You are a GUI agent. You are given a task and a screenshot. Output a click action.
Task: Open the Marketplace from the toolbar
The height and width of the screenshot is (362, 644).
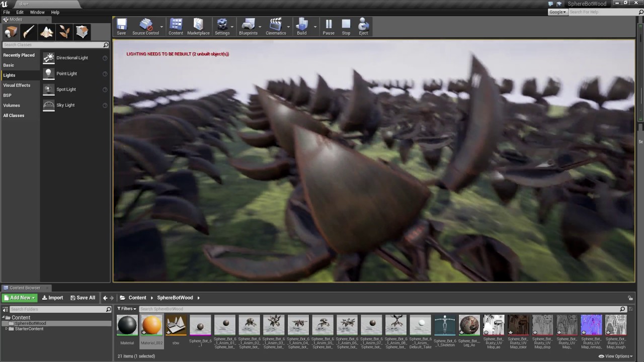coord(198,27)
